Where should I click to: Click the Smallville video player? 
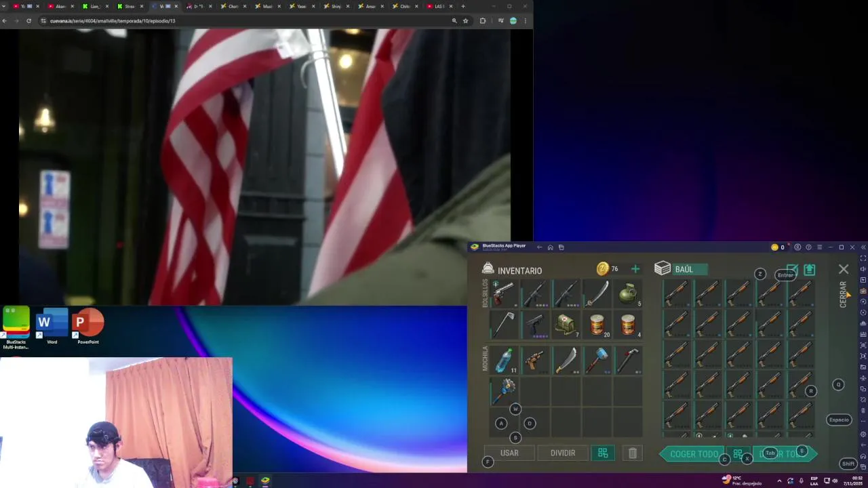pos(264,167)
